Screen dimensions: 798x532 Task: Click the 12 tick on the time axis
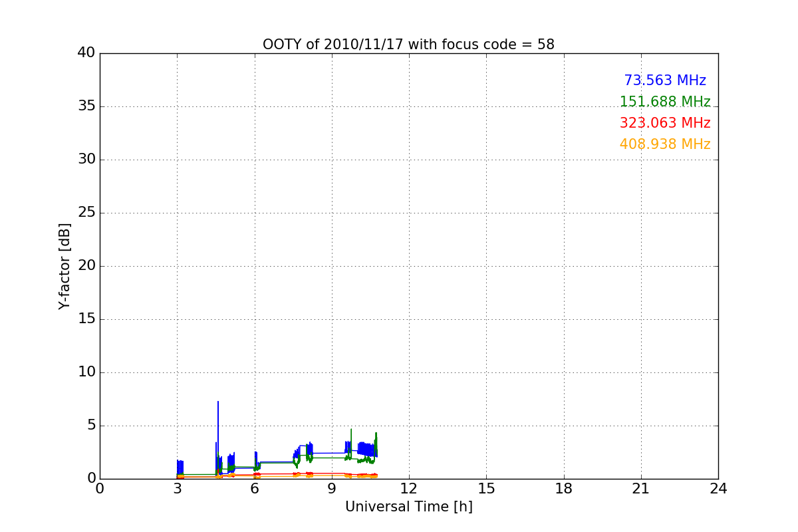408,488
